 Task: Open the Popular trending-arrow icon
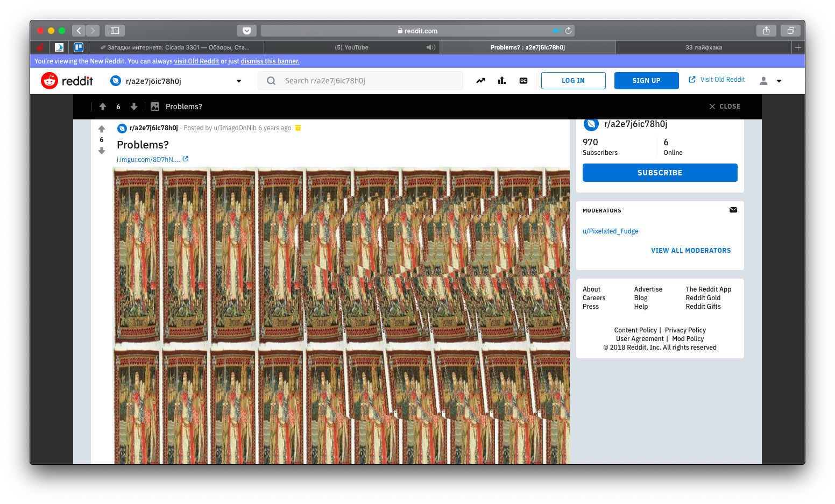coord(480,81)
